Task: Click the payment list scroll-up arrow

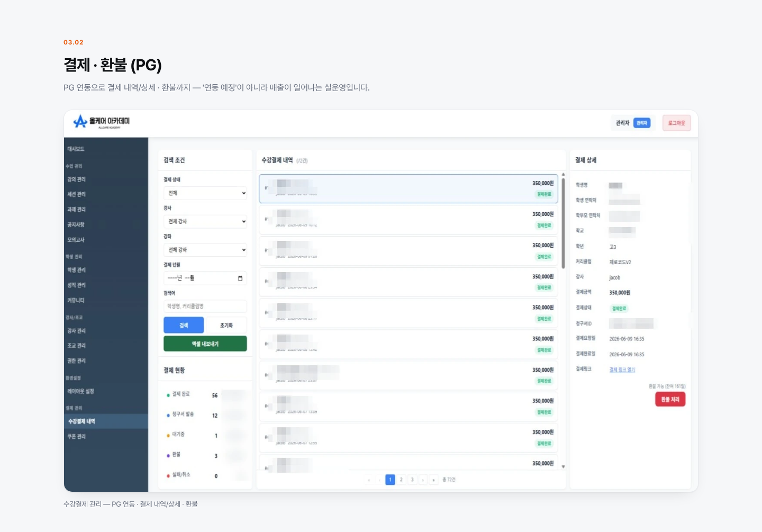Action: 563,174
